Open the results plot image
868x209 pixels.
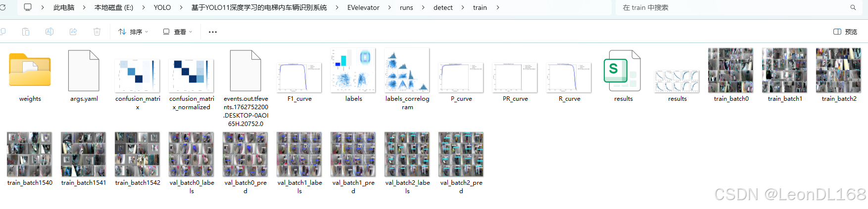click(676, 81)
